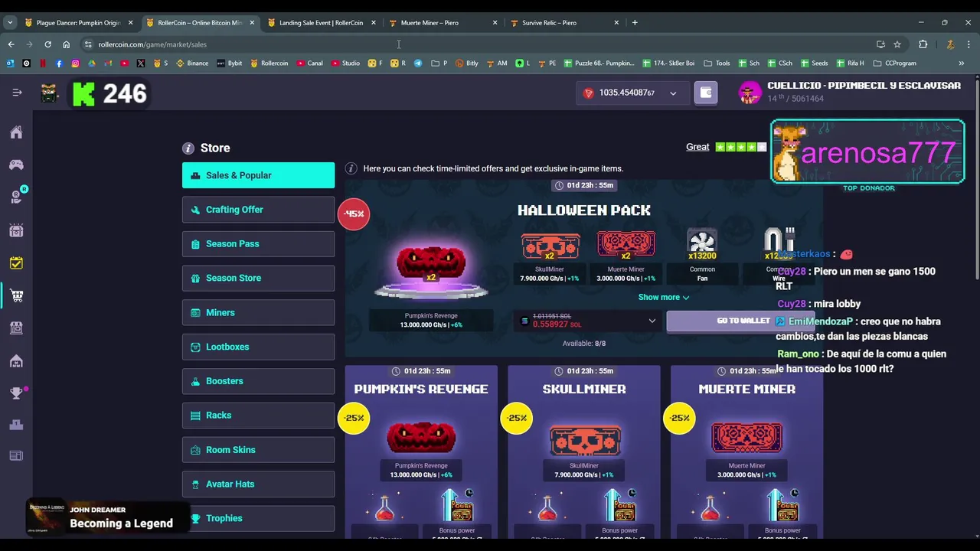
Task: Open the news page icon in sidebar
Action: (16, 456)
